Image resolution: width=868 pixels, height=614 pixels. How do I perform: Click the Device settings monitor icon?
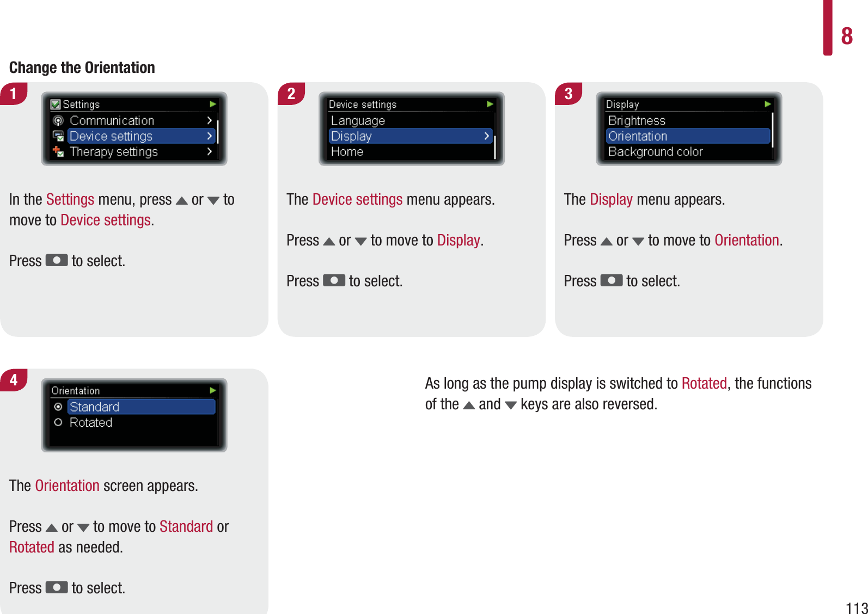coord(58,136)
